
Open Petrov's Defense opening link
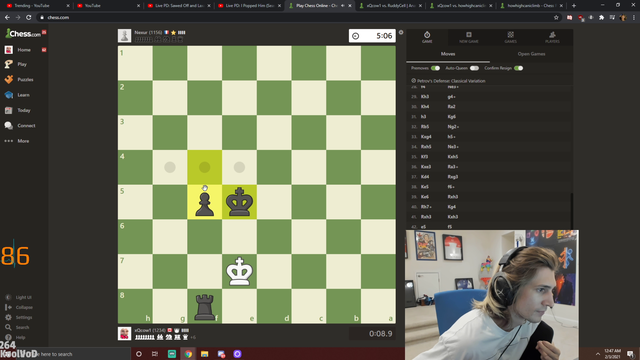(x=451, y=81)
